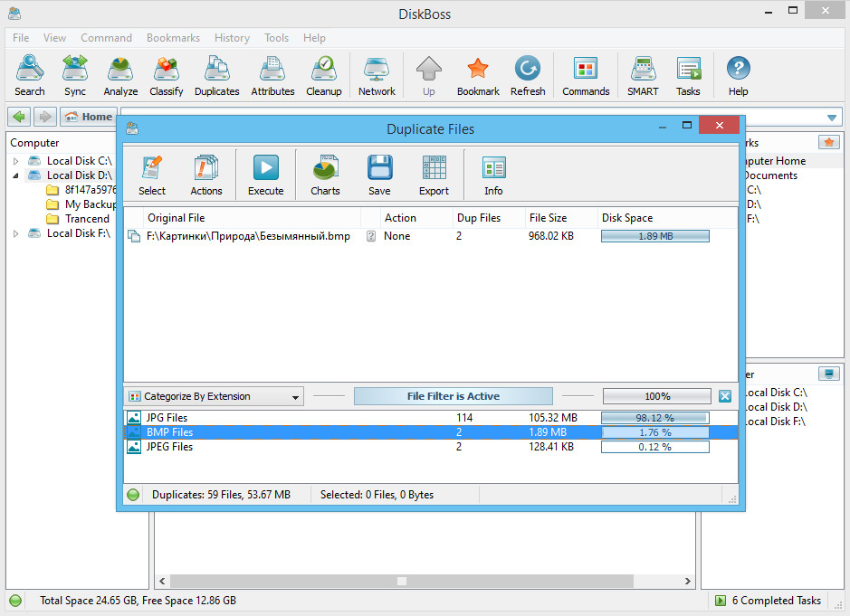Open the File menu
850x616 pixels.
21,38
